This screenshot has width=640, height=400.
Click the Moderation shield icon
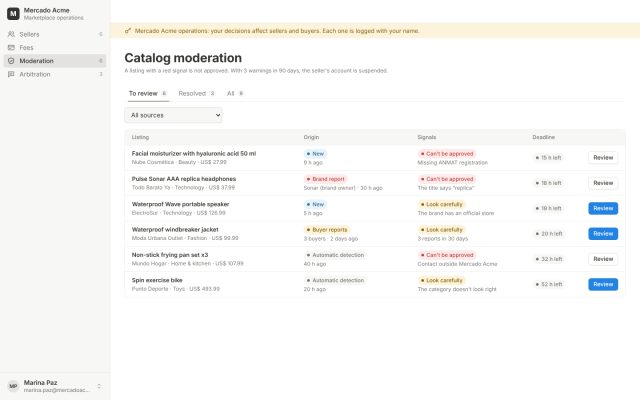pos(11,61)
